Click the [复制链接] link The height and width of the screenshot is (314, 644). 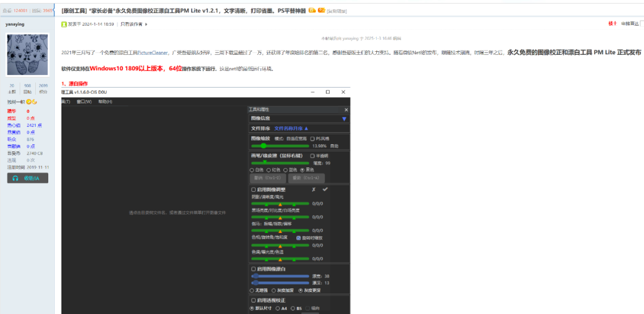(x=337, y=11)
